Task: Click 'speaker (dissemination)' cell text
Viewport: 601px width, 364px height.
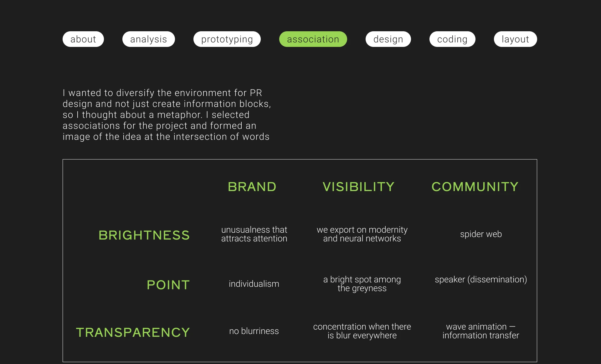Action: pyautogui.click(x=481, y=280)
